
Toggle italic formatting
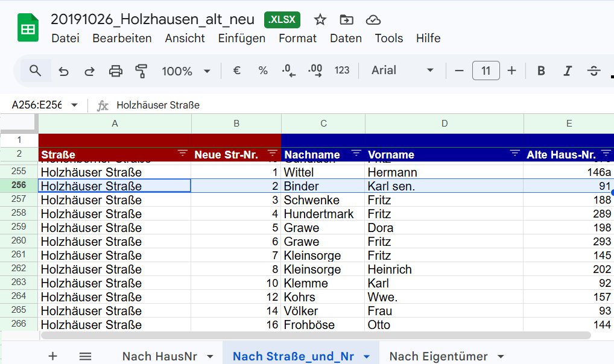[x=567, y=71]
